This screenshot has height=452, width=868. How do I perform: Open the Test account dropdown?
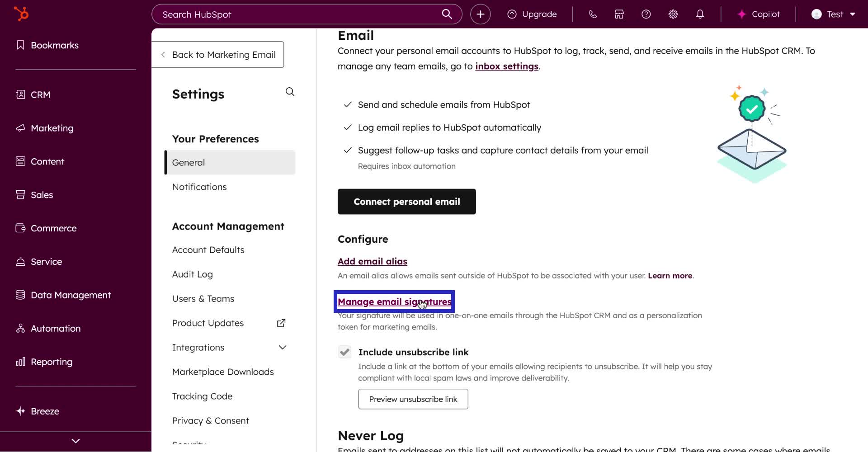coord(833,14)
